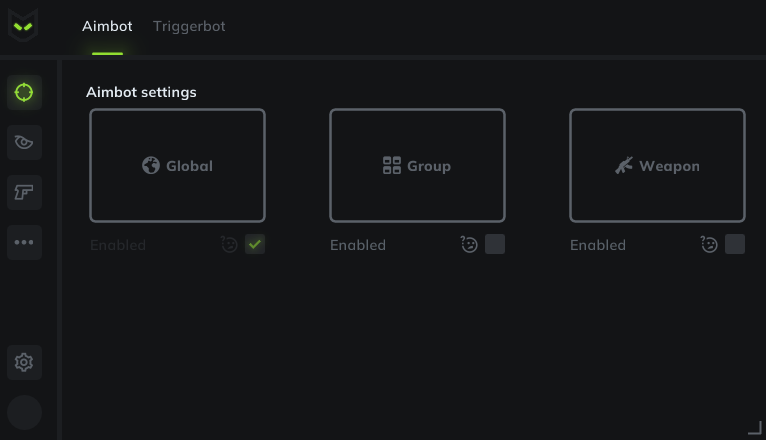Screen dimensions: 766x440
Task: Click the face icon beside Weapon's Enabled checkbox
Action: pyautogui.click(x=709, y=244)
